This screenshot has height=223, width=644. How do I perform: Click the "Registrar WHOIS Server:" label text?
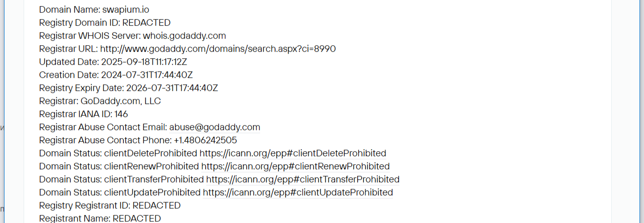[x=90, y=36]
